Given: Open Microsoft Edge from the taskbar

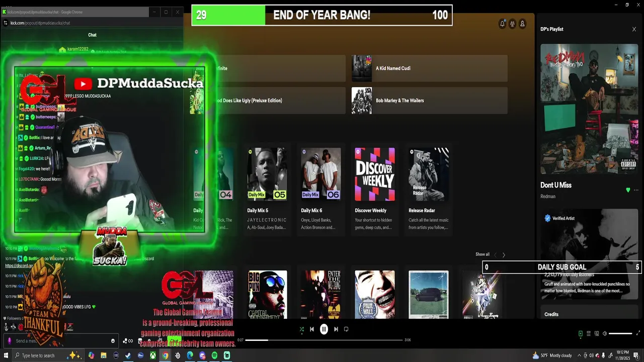Looking at the screenshot, I should 190,355.
